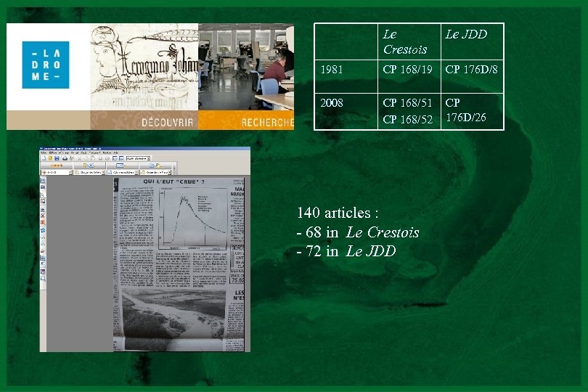The height and width of the screenshot is (392, 588).
Task: Click the aerial river photo in scanned page
Action: pyautogui.click(x=173, y=319)
